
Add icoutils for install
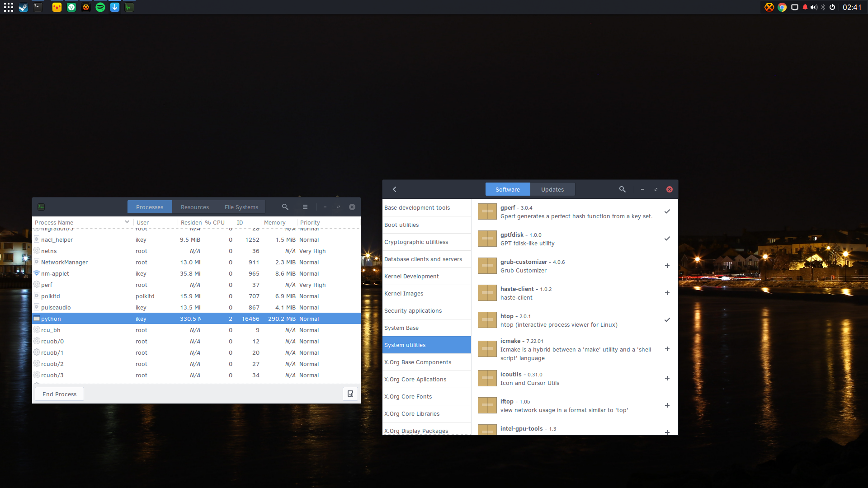point(667,378)
